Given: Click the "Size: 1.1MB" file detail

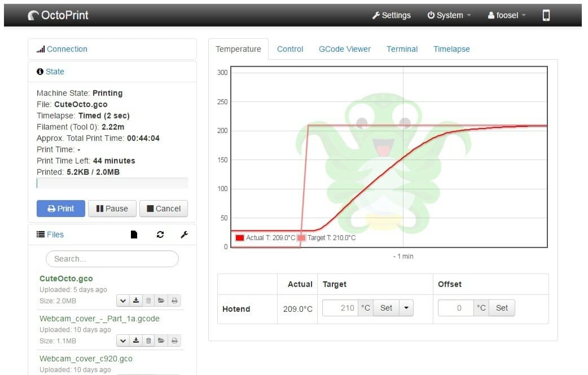Looking at the screenshot, I should 58,341.
